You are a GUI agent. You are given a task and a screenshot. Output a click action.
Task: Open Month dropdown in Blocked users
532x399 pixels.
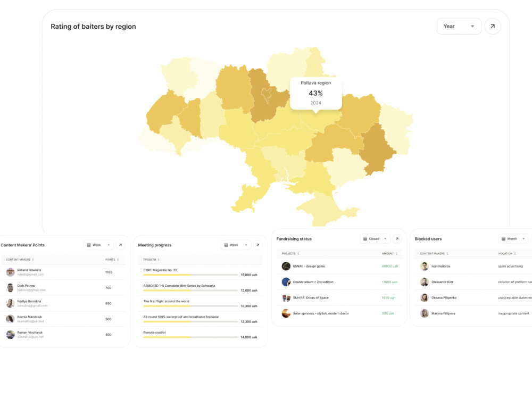(x=513, y=238)
